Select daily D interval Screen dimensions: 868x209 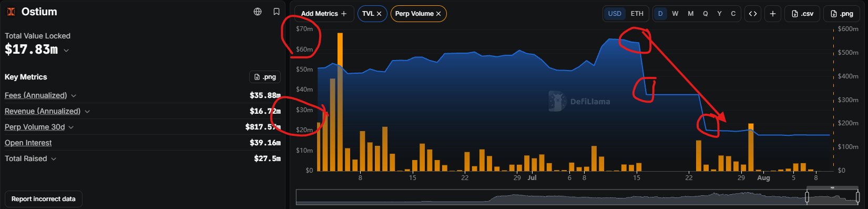(x=660, y=14)
